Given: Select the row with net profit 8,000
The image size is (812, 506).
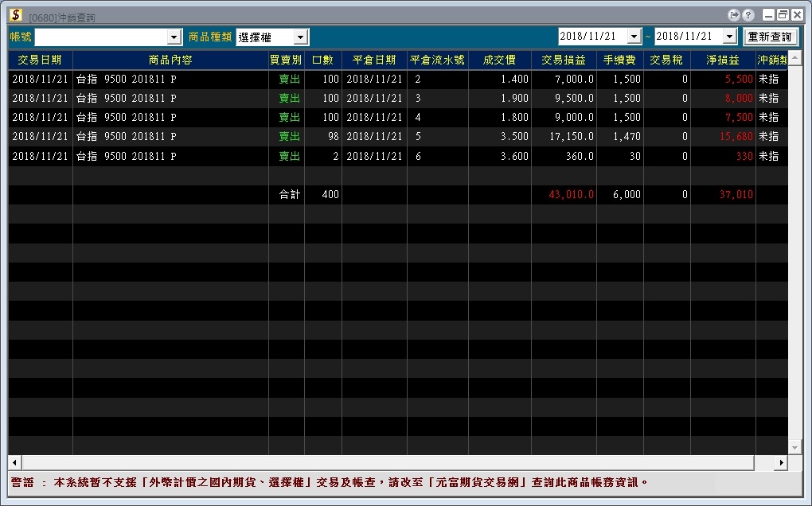Looking at the screenshot, I should point(398,99).
